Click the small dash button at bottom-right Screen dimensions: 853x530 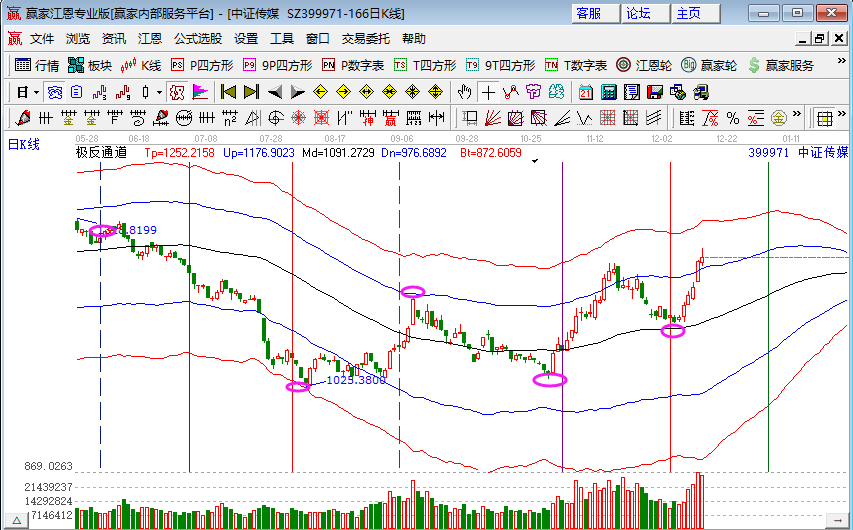838,521
